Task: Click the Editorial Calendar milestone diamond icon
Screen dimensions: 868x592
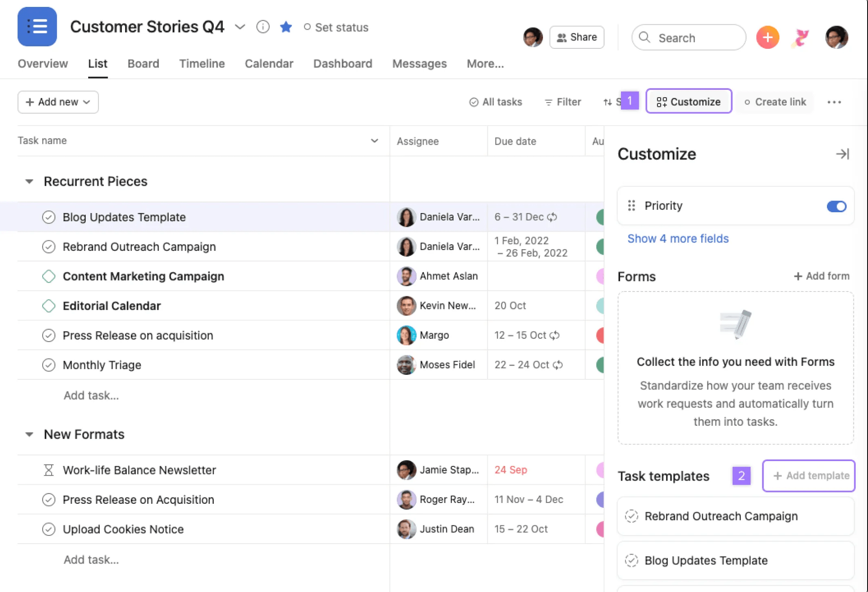Action: tap(49, 305)
